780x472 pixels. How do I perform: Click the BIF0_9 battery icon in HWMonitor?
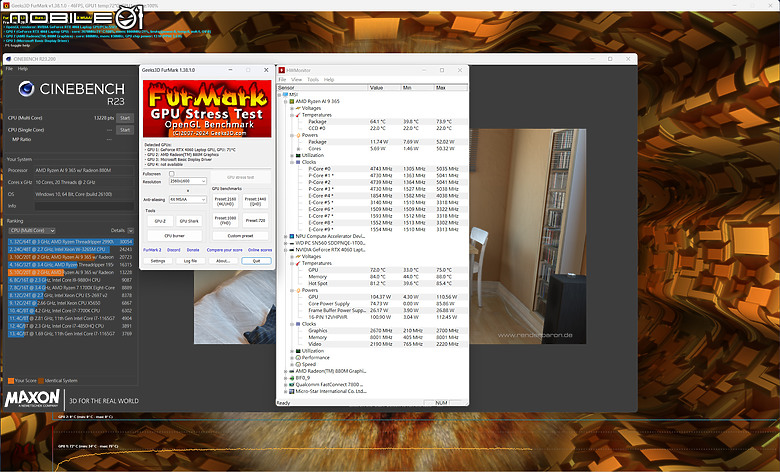point(292,378)
